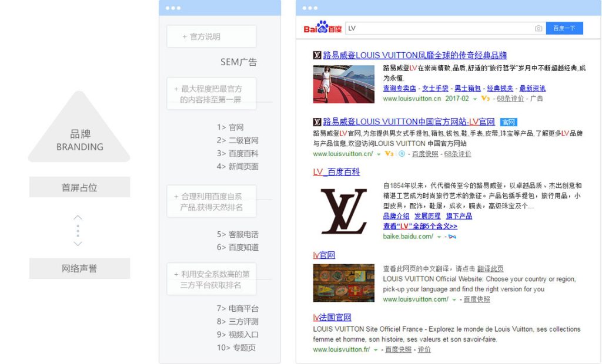Select the 首屏占位 label
The width and height of the screenshot is (602, 364).
click(x=79, y=188)
